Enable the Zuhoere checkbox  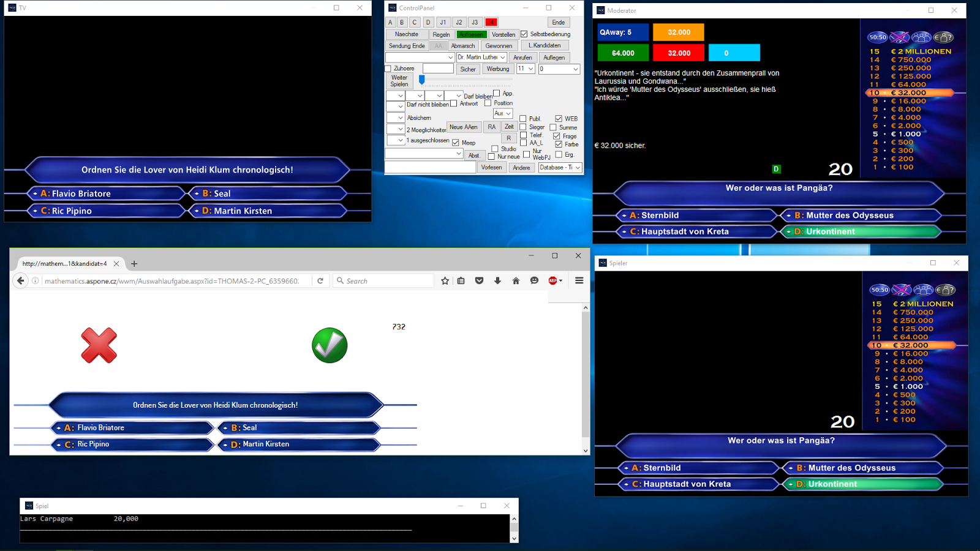click(x=388, y=69)
